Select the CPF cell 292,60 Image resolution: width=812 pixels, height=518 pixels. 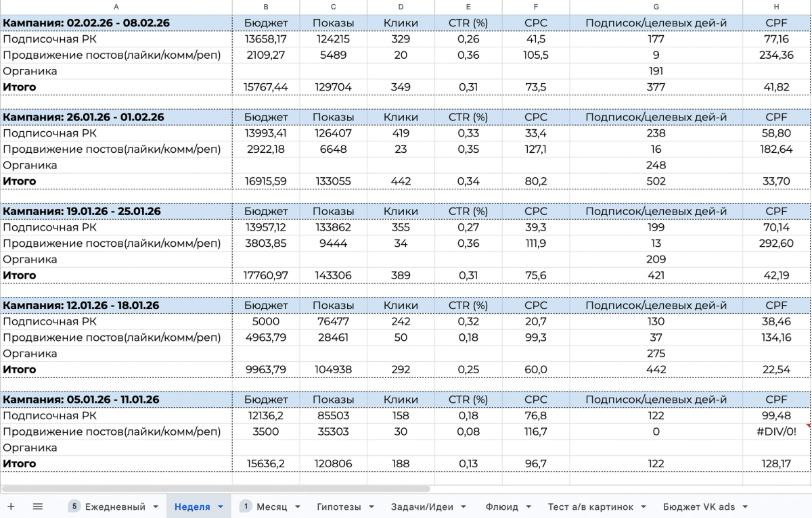tap(777, 243)
